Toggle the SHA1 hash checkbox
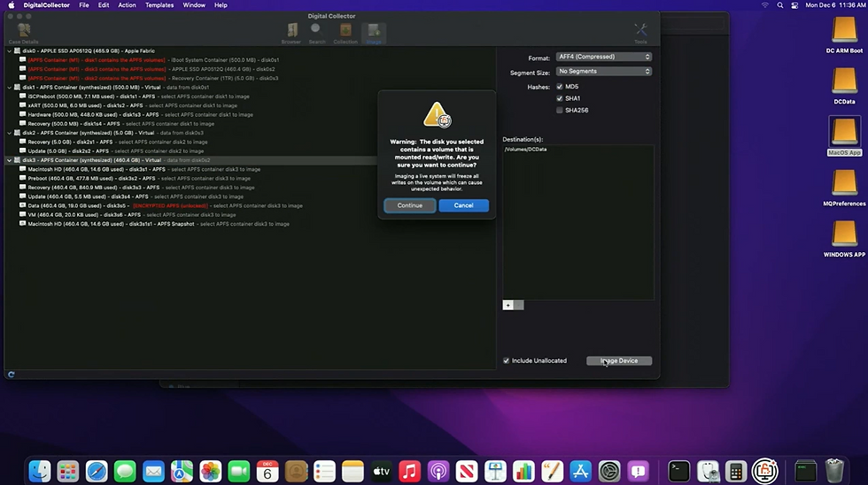 560,98
